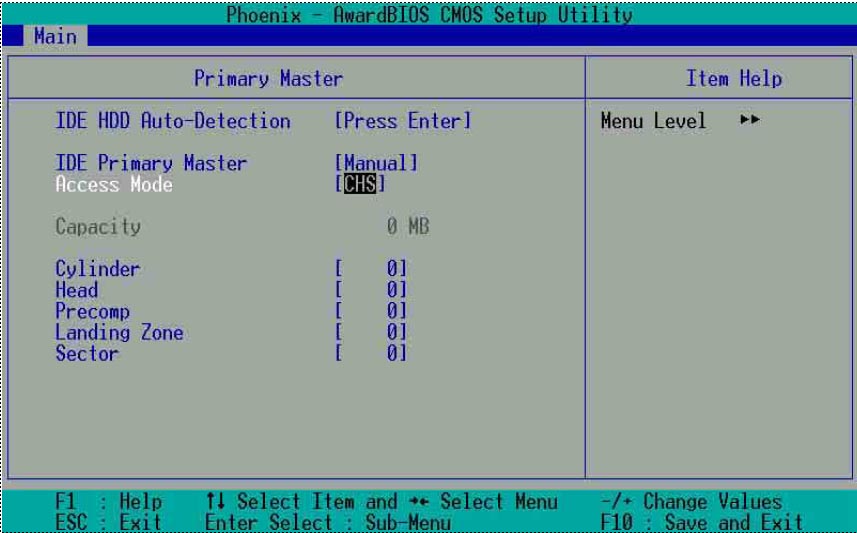Select the highlighted Access Mode label

pos(114,184)
